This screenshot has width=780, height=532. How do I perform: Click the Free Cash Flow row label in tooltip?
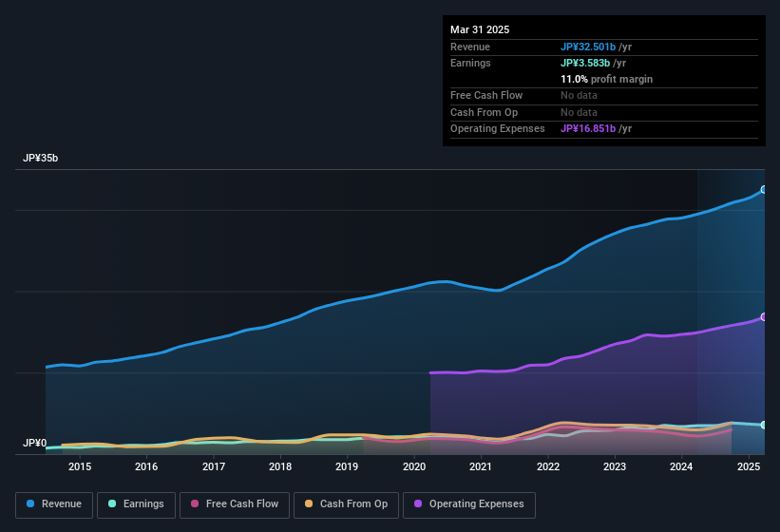(x=486, y=95)
